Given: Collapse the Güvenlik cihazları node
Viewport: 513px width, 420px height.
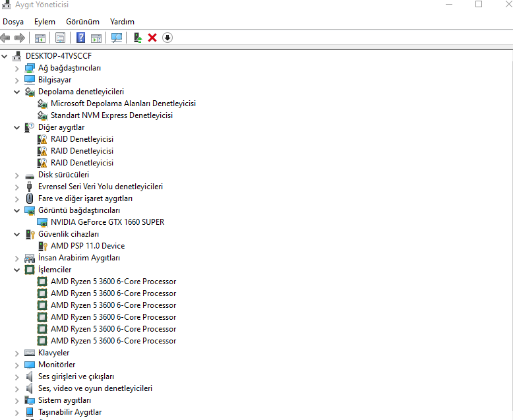Looking at the screenshot, I should (x=16, y=234).
